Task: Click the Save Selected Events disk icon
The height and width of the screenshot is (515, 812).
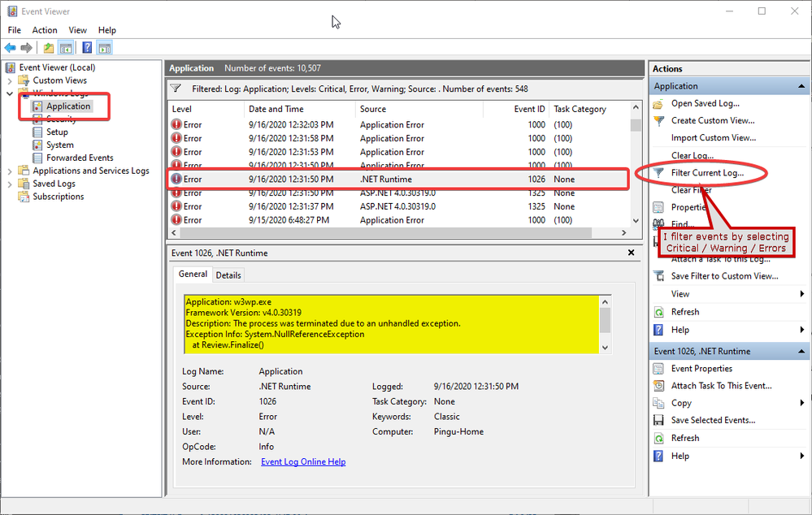Action: [x=659, y=420]
